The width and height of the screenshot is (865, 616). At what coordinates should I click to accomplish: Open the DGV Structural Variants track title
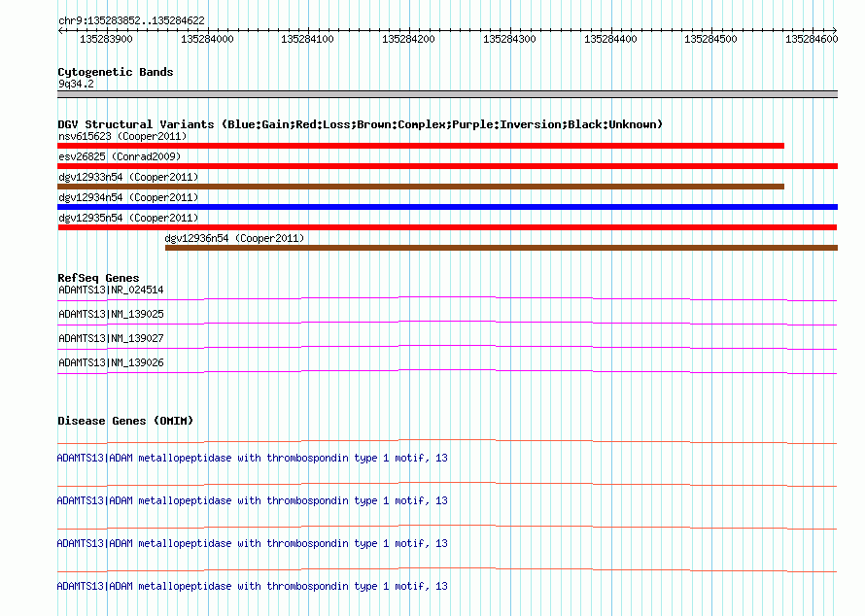coord(360,124)
